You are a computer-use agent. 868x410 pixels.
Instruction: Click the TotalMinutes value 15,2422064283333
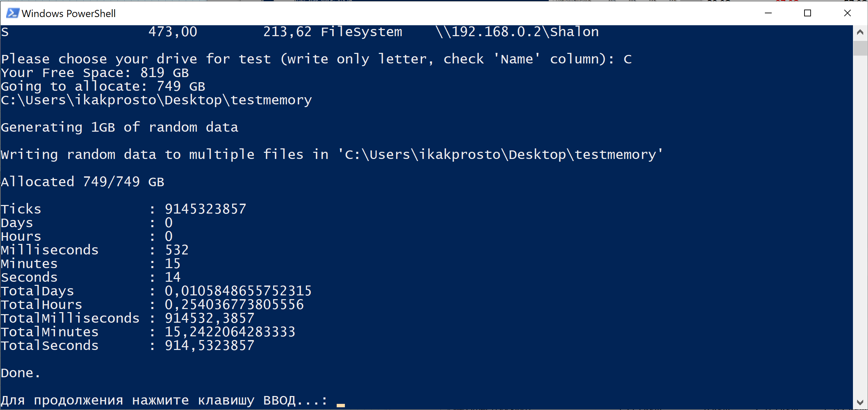(230, 332)
